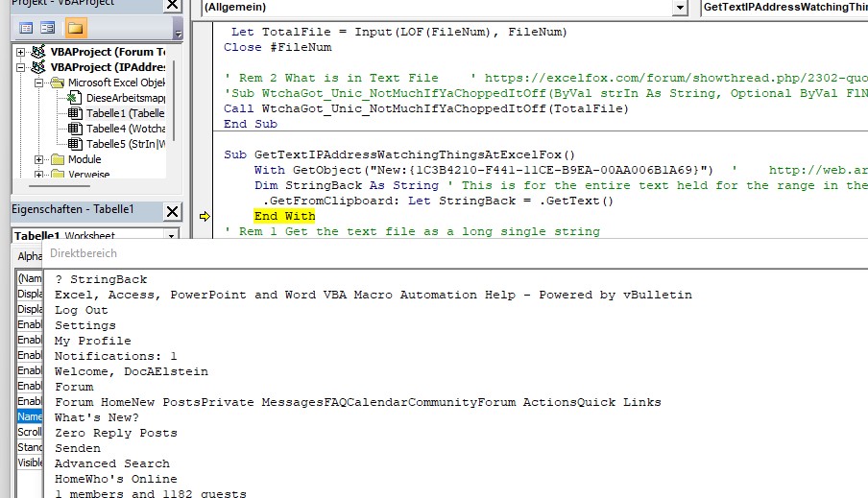Click the Direktbereich window title
This screenshot has width=868, height=498.
pos(84,253)
